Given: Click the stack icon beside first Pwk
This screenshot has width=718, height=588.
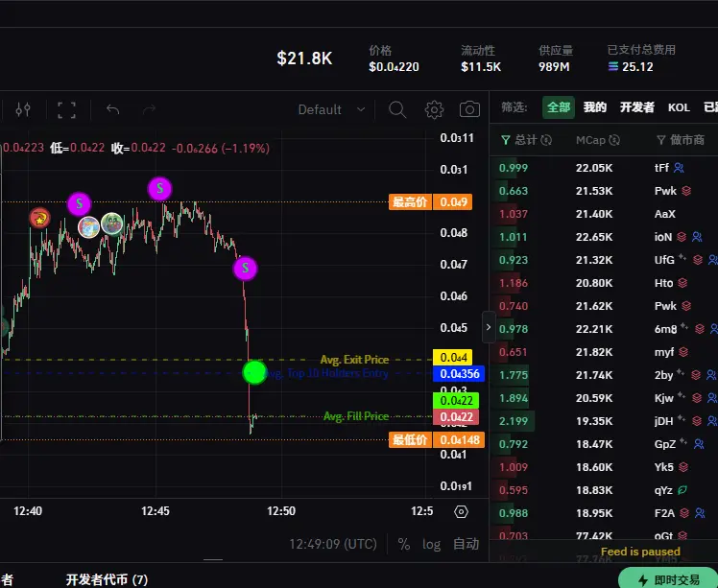Looking at the screenshot, I should click(x=686, y=191).
